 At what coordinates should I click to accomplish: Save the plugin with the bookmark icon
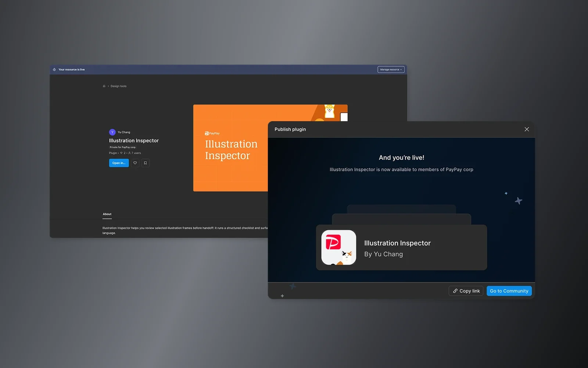146,163
